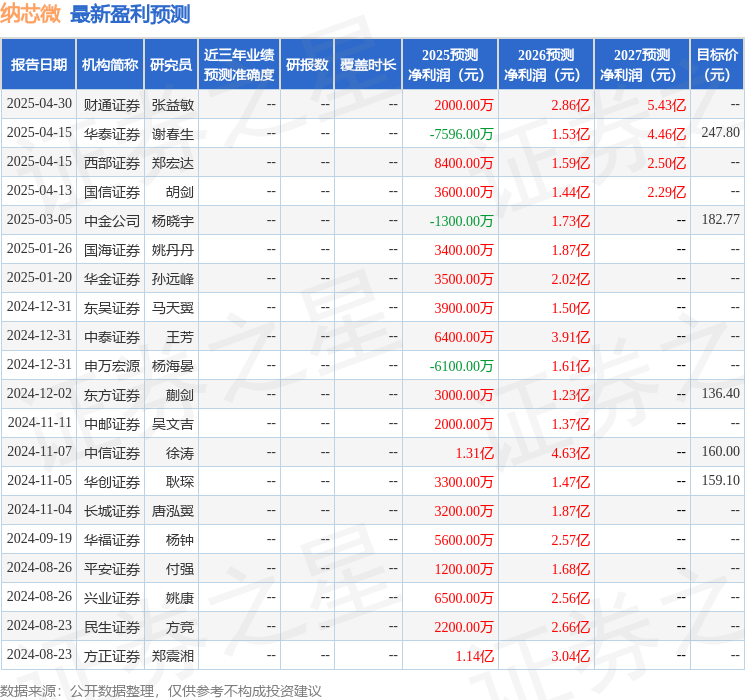This screenshot has height=700, width=745.
Task: Select the 2024-12-02 report date cell
Action: click(39, 393)
